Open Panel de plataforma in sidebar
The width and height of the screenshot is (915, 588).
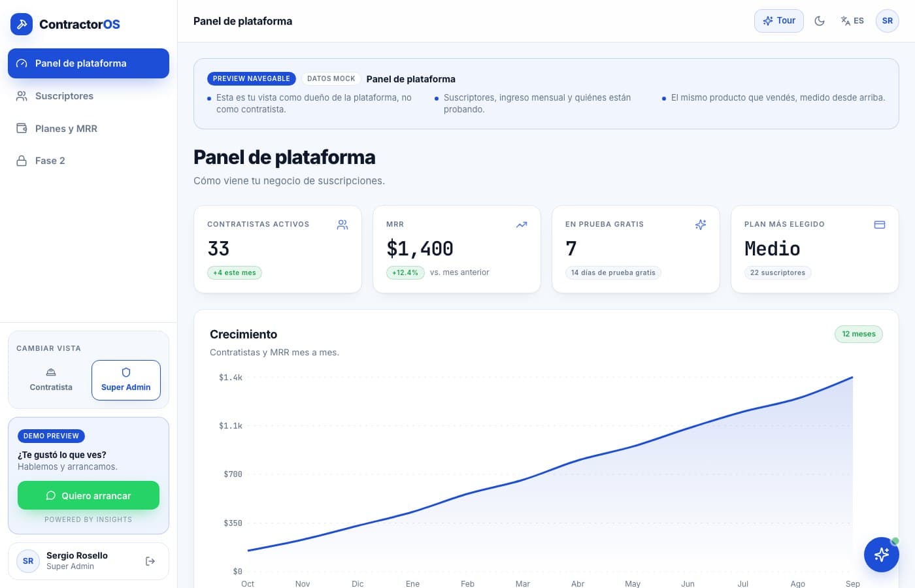pos(88,63)
